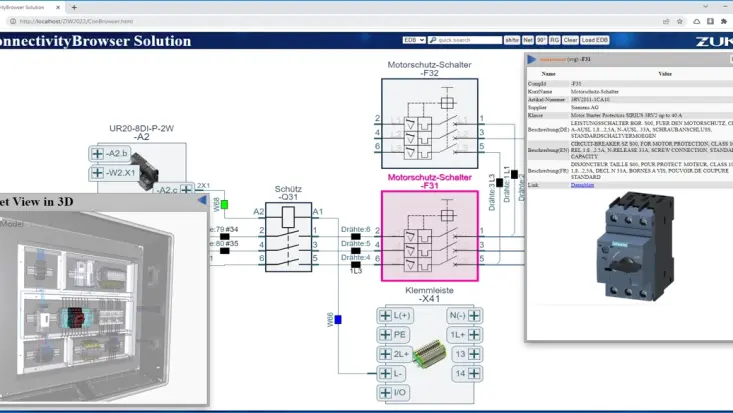Expand the -A2.c connector plus icon
This screenshot has width=733, height=413.
coord(184,190)
